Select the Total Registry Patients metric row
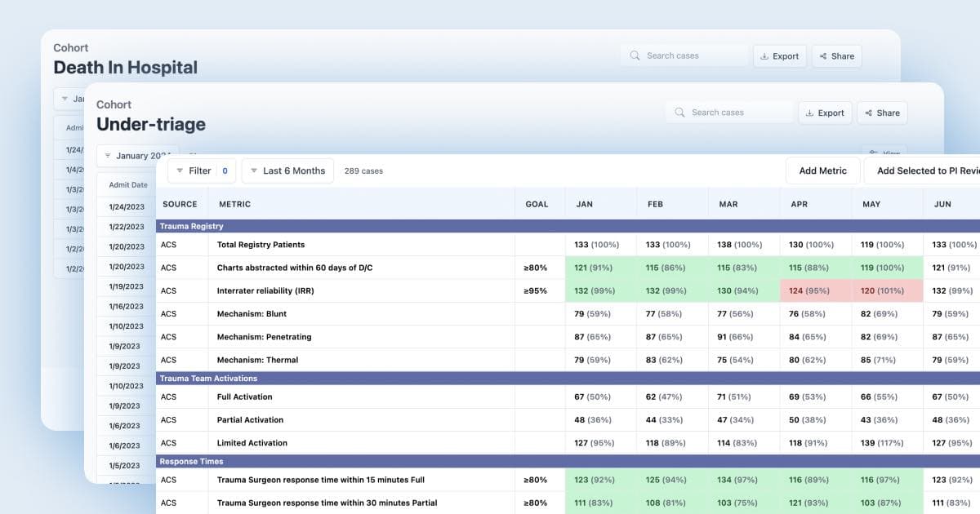This screenshot has height=514, width=980. click(261, 245)
